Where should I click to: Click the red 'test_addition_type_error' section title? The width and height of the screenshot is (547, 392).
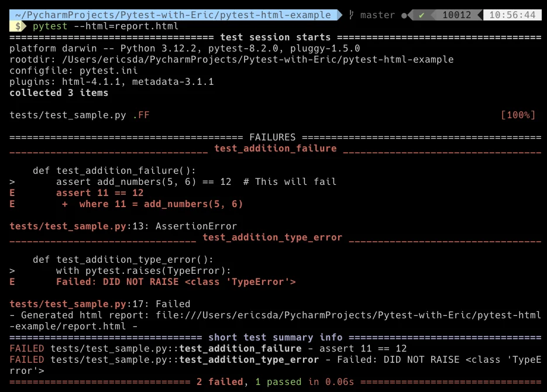pyautogui.click(x=273, y=238)
